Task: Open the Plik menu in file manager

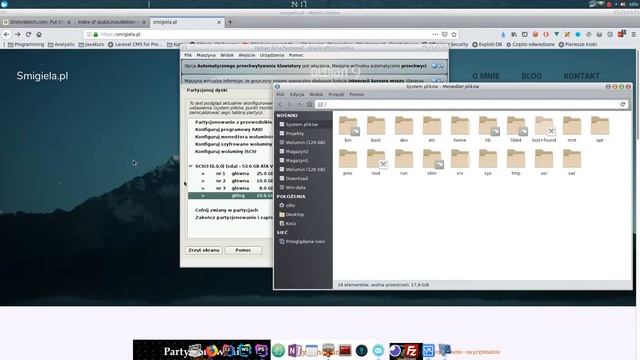Action: point(280,94)
